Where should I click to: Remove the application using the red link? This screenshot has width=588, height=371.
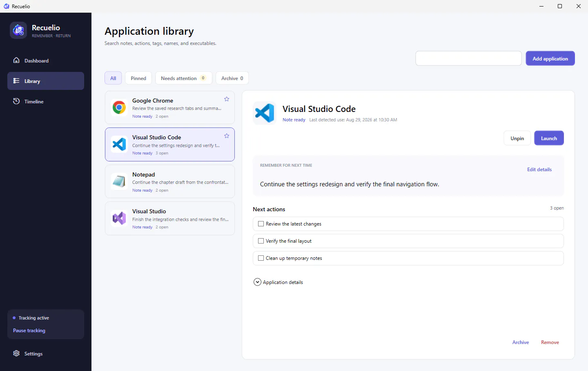550,342
